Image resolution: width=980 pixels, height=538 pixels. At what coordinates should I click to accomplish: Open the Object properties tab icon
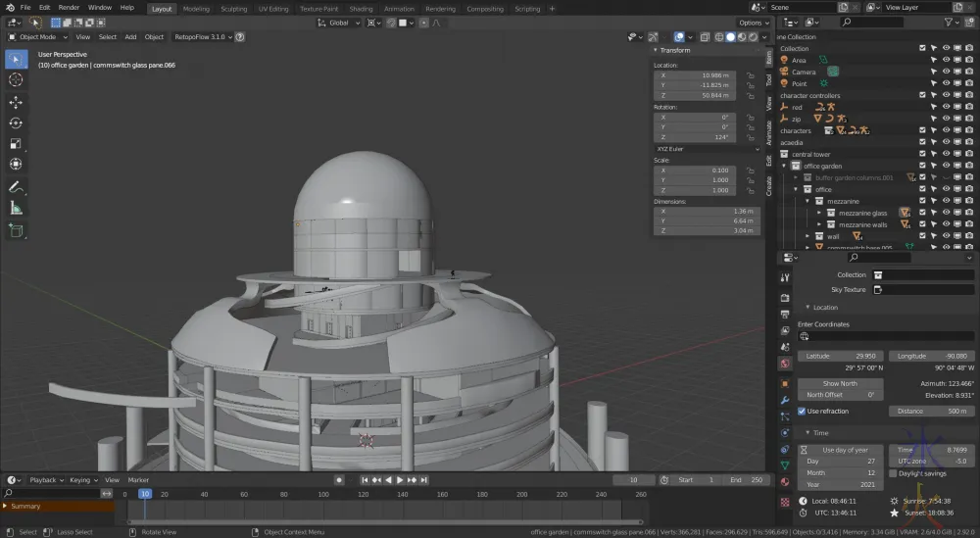(785, 384)
